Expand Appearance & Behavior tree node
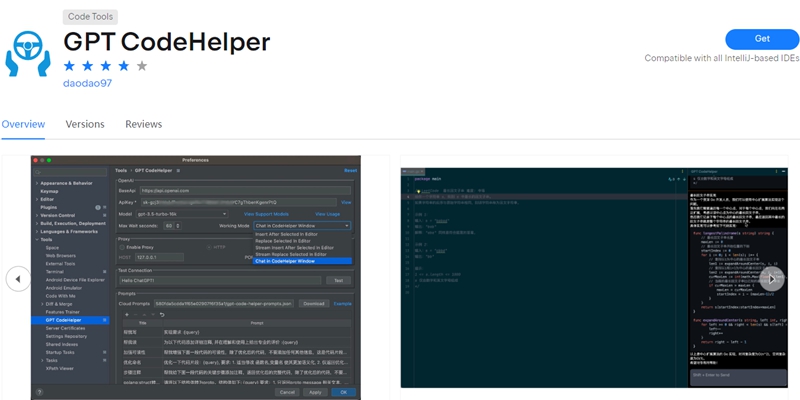This screenshot has width=800, height=400. pyautogui.click(x=37, y=183)
